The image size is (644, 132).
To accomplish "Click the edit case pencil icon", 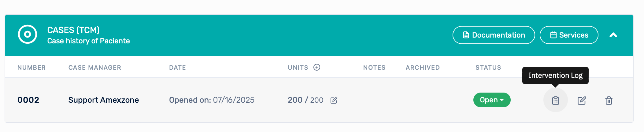I will [x=582, y=100].
